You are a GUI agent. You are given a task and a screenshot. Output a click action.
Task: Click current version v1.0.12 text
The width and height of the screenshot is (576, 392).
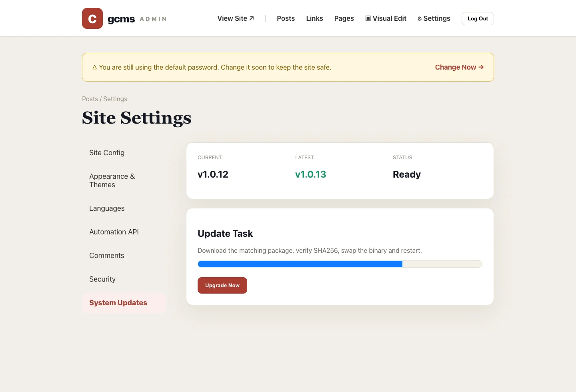coord(213,174)
